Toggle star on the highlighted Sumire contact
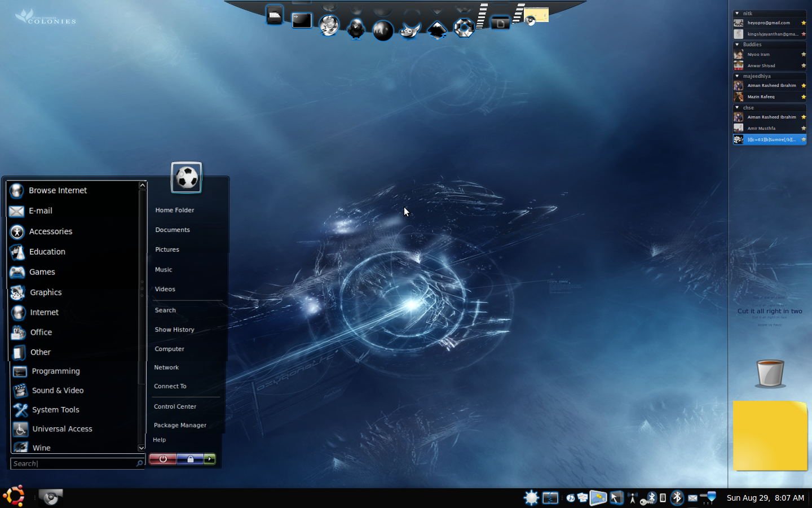This screenshot has width=812, height=508. [804, 139]
